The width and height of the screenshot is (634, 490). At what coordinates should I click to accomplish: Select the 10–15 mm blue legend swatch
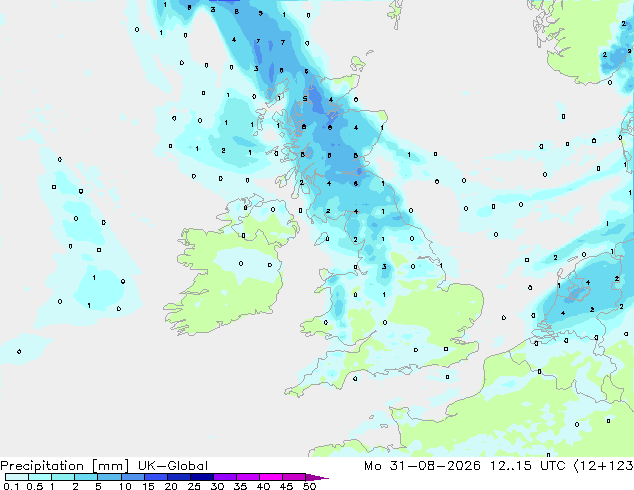coord(132,477)
